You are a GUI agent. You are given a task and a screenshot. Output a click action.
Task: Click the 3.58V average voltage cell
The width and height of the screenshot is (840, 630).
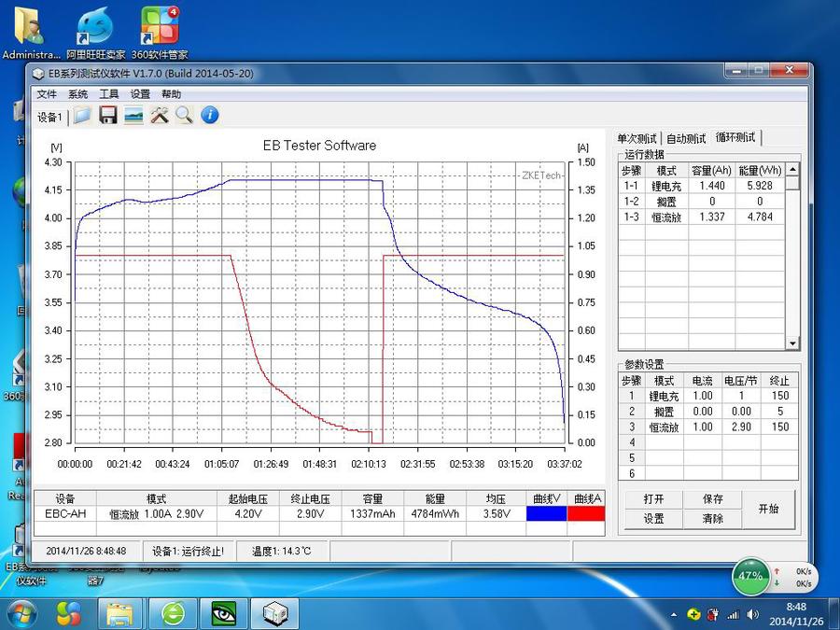pyautogui.click(x=496, y=513)
